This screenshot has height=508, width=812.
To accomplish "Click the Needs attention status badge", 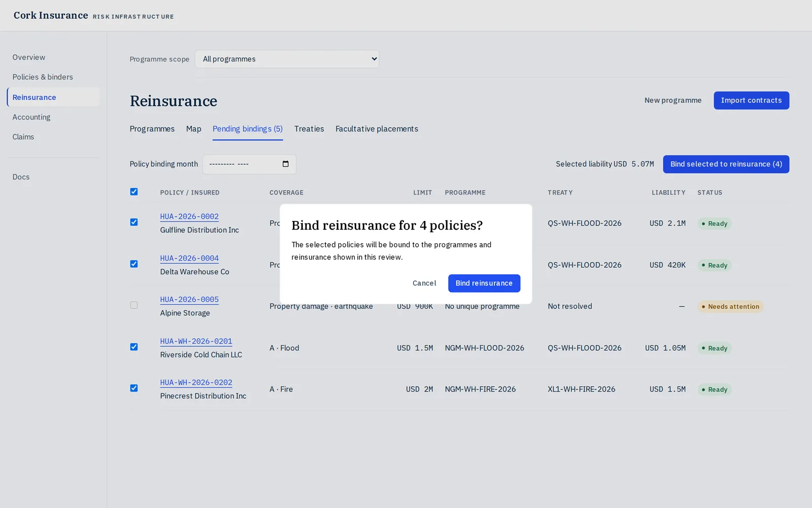I will [730, 307].
